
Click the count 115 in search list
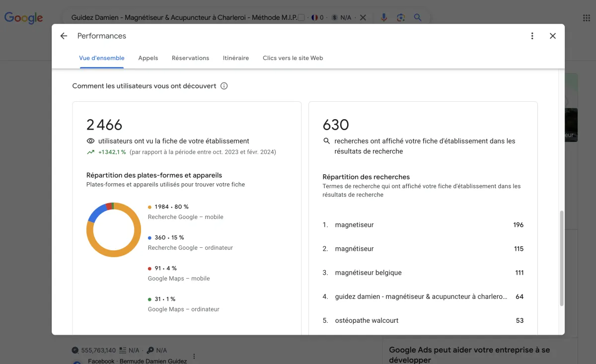click(519, 249)
